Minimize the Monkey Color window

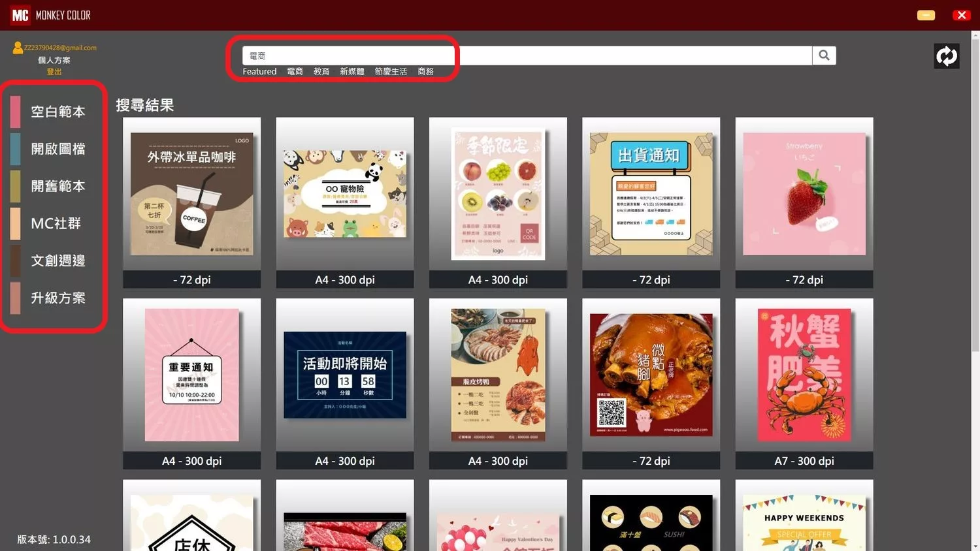point(926,15)
